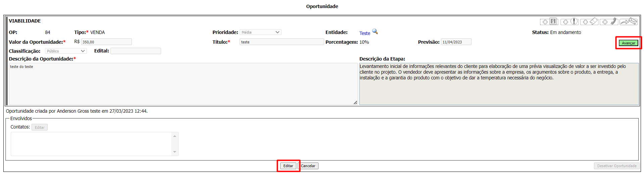Click the Editar button at the bottom
Image resolution: width=644 pixels, height=183 pixels.
point(288,166)
